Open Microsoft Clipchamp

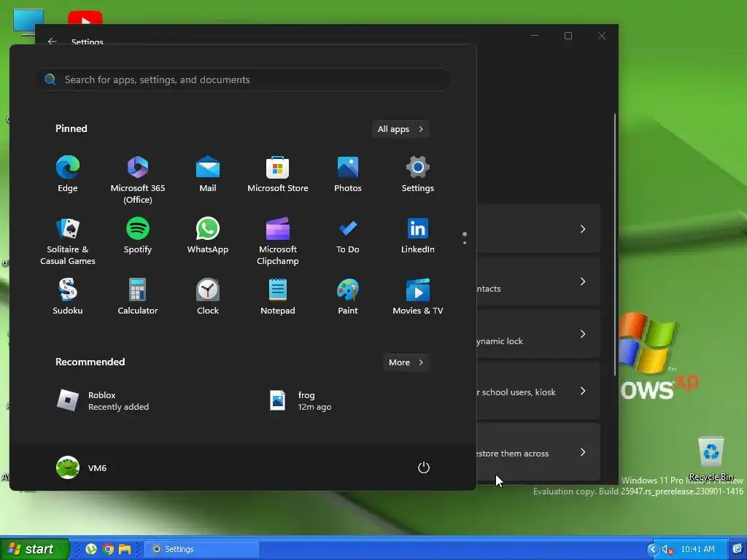pyautogui.click(x=278, y=241)
